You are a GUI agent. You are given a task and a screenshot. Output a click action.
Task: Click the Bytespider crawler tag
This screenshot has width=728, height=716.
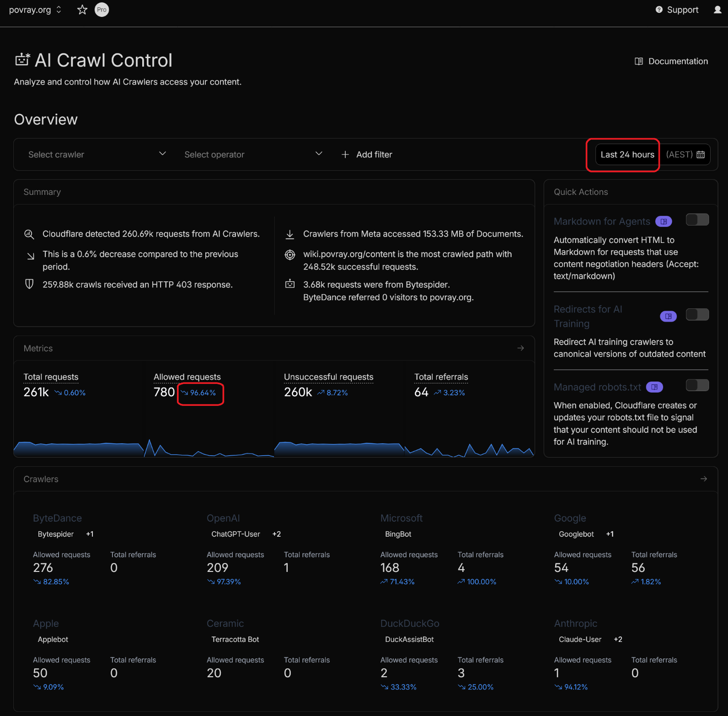pos(56,534)
